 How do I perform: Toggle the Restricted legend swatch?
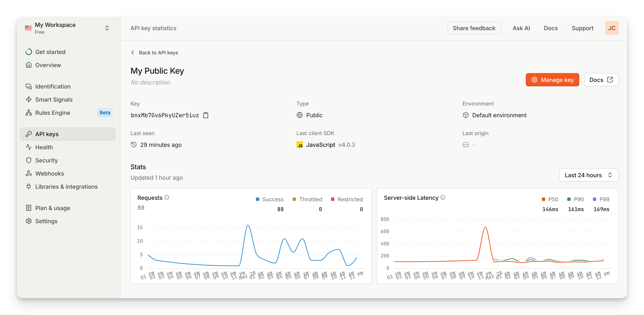[332, 199]
